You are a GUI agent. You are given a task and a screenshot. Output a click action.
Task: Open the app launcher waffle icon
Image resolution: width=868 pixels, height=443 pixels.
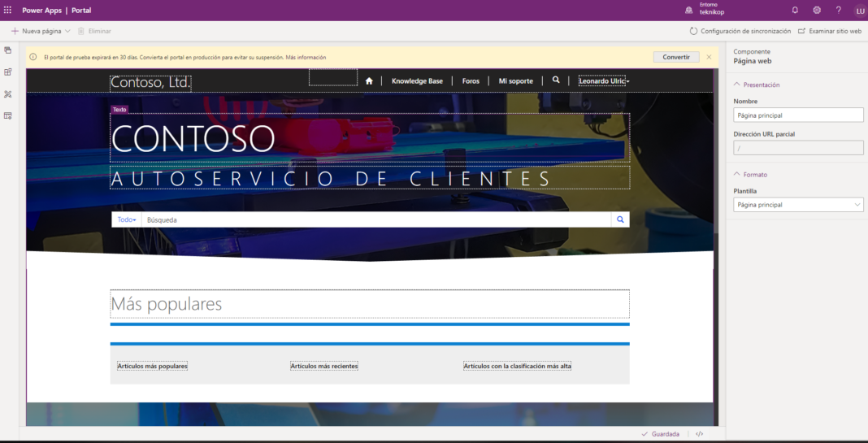[8, 10]
